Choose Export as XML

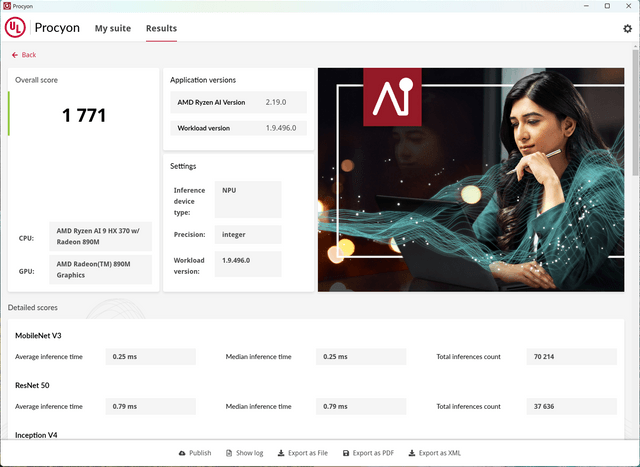pyautogui.click(x=435, y=453)
